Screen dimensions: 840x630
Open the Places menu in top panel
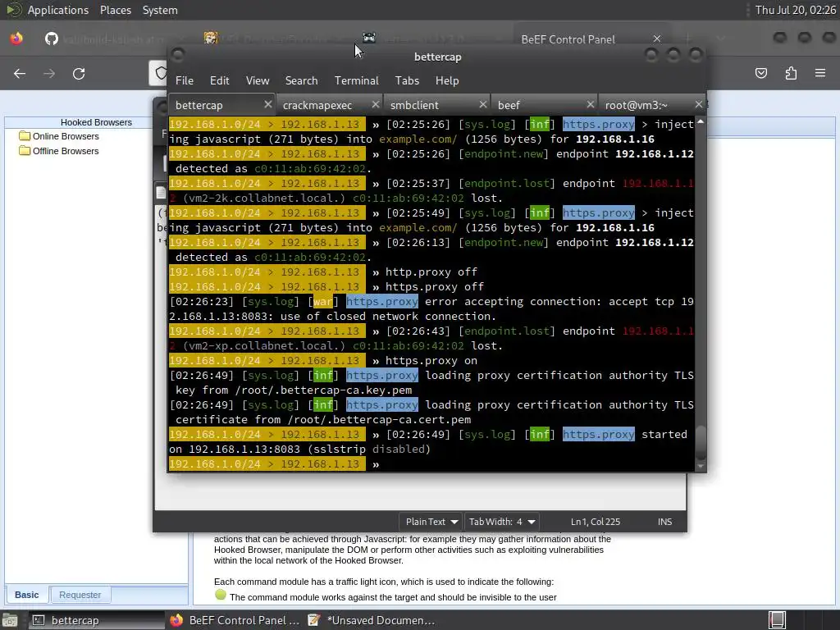(115, 10)
